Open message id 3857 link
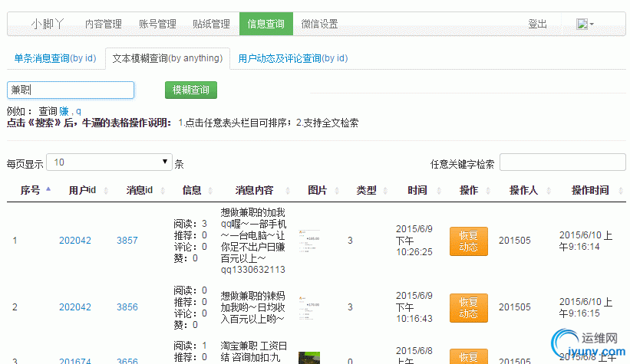The height and width of the screenshot is (364, 630). 127,241
